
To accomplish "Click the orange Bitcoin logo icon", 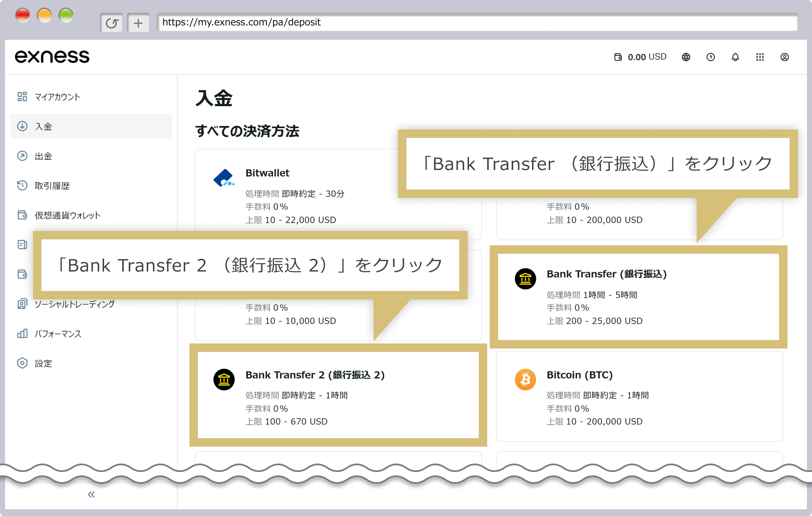I will tap(525, 380).
